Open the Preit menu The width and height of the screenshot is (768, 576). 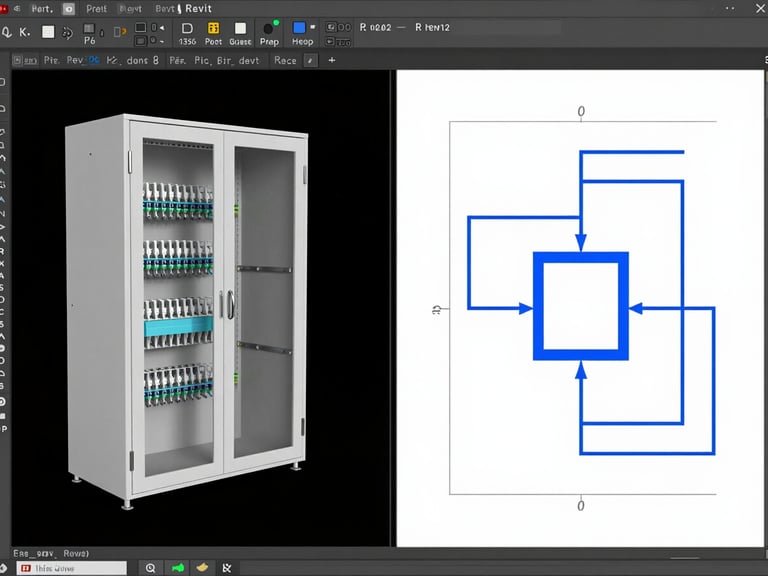click(96, 9)
